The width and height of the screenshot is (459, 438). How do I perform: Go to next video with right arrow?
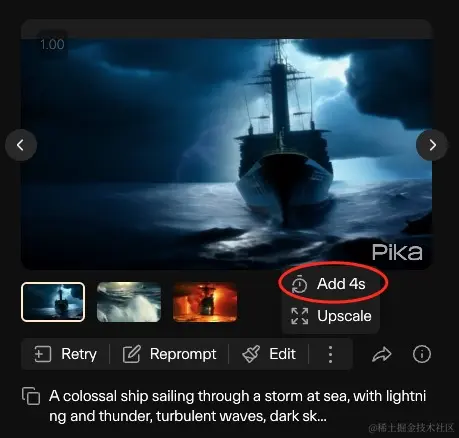(x=432, y=145)
